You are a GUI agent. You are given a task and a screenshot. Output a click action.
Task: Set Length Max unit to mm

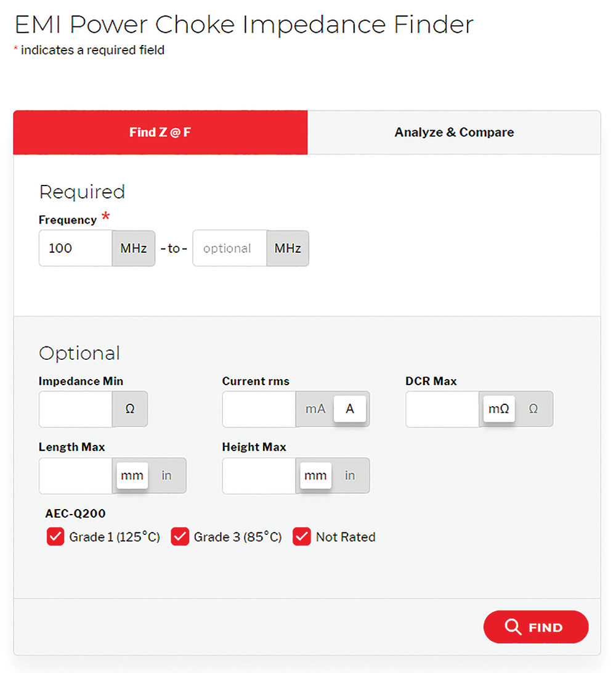pos(132,475)
